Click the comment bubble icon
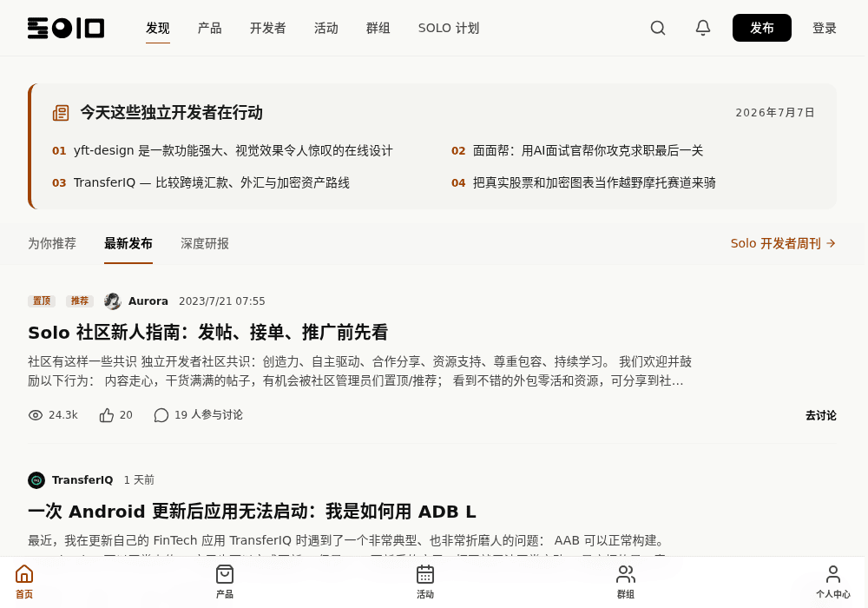 (x=161, y=415)
